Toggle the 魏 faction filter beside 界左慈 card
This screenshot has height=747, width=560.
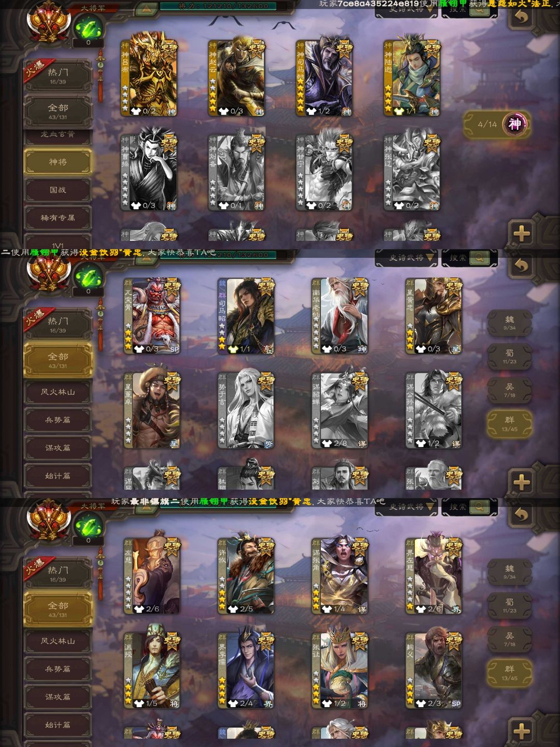point(510,572)
